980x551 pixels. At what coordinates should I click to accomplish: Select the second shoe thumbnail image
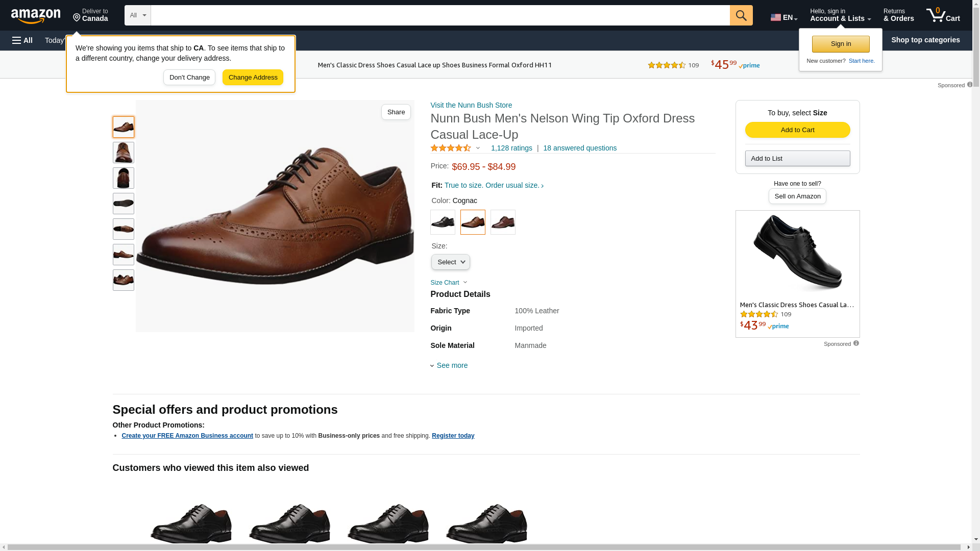pos(124,153)
